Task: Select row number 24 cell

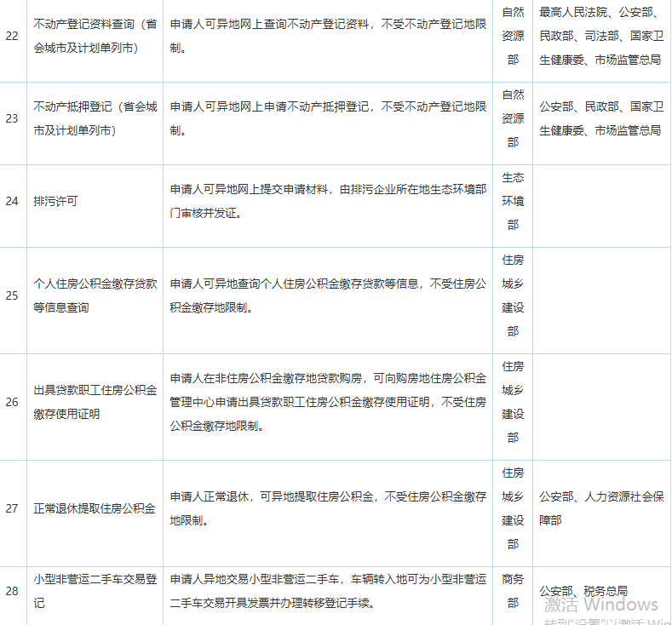Action: pos(12,201)
